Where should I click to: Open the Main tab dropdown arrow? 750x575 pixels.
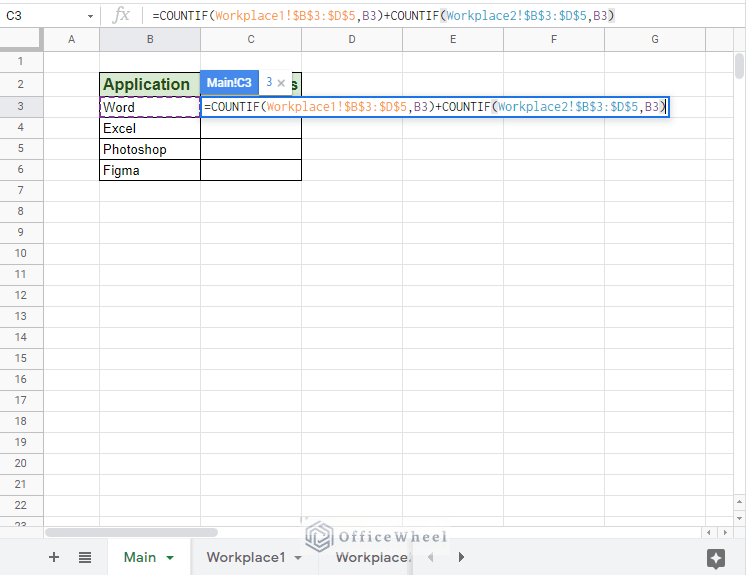tap(170, 558)
